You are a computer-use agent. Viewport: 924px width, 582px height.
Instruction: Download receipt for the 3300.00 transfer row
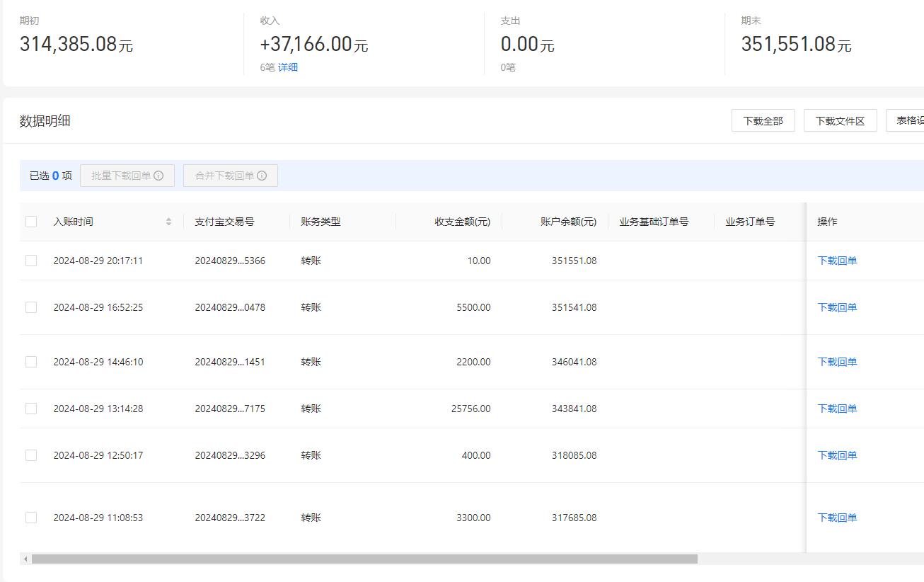coord(837,518)
